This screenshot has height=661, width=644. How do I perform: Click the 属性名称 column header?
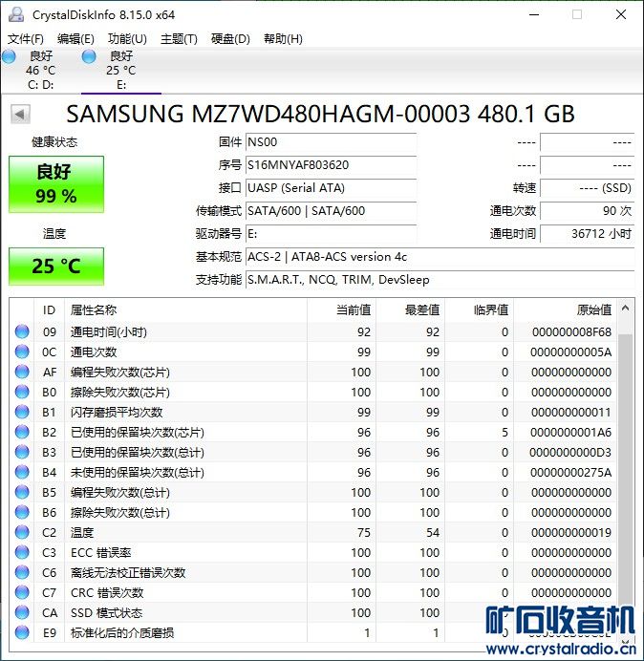pyautogui.click(x=185, y=310)
